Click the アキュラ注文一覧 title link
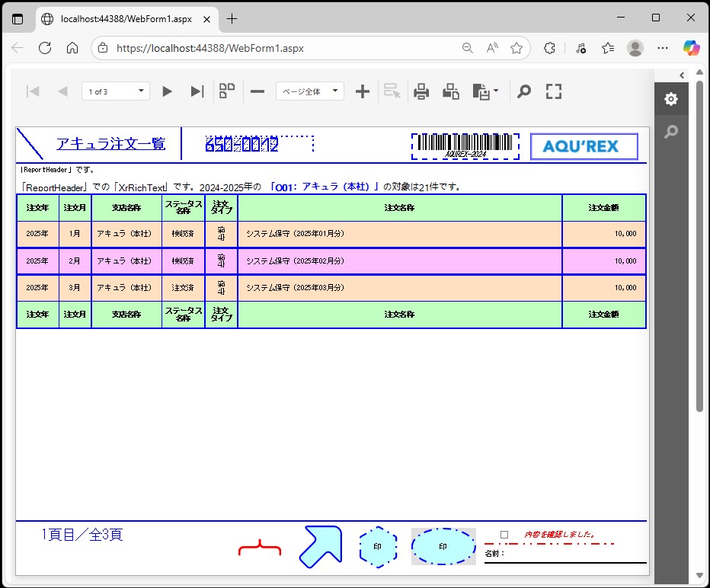The height and width of the screenshot is (588, 710). (x=110, y=143)
